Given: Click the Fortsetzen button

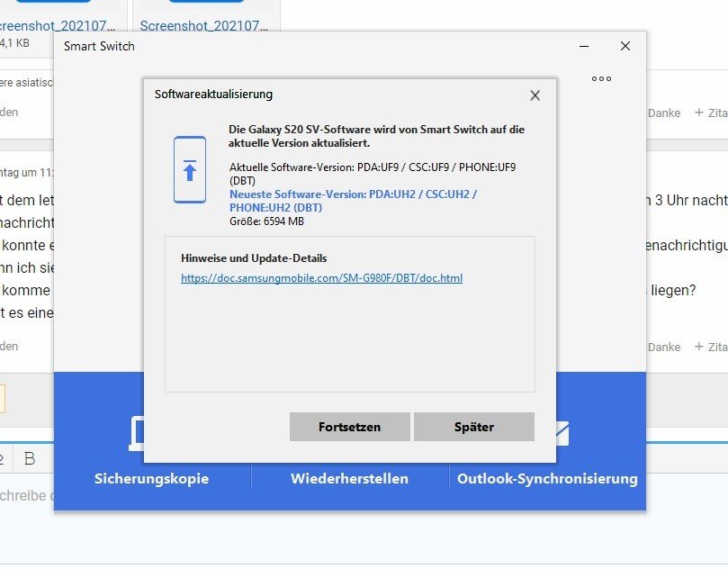Looking at the screenshot, I should (350, 427).
